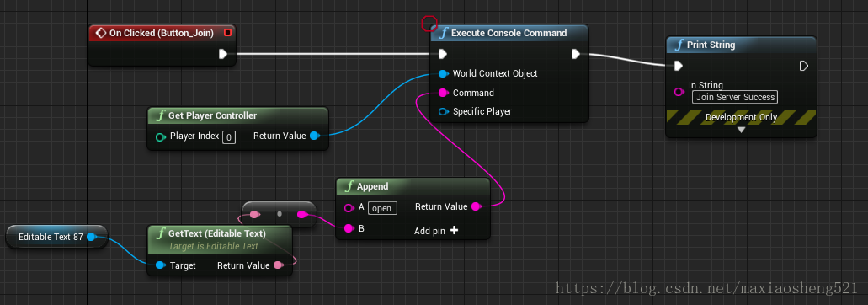Viewport: 868px width, 305px height.
Task: Click the Append node A pin
Action: (x=349, y=208)
